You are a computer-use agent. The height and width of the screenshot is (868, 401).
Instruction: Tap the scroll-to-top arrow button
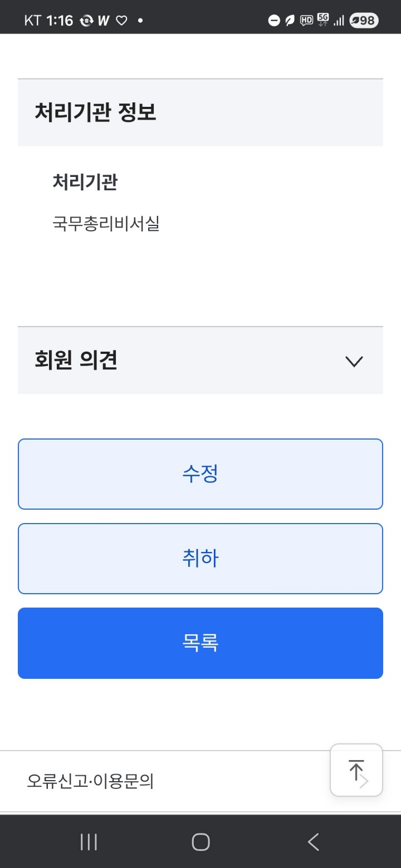point(356,770)
